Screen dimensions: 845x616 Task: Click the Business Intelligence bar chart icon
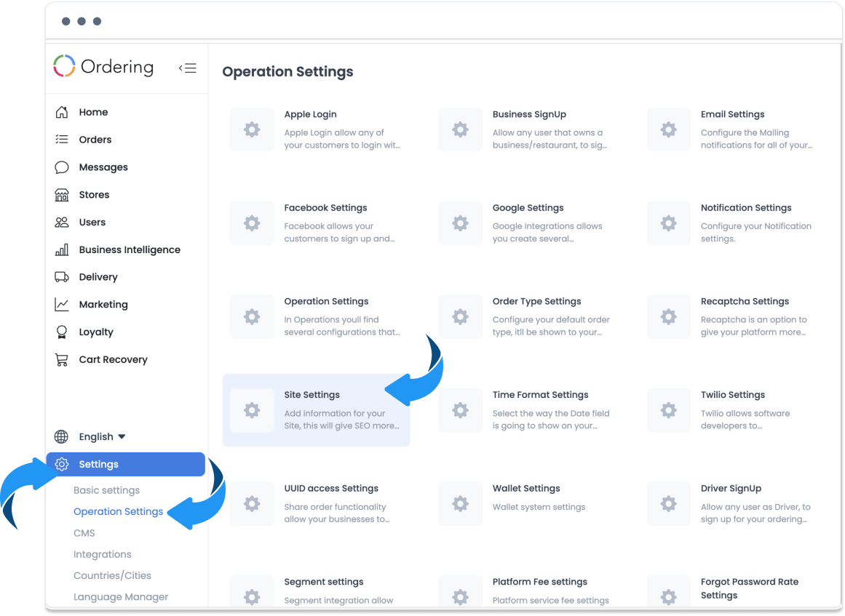(61, 249)
